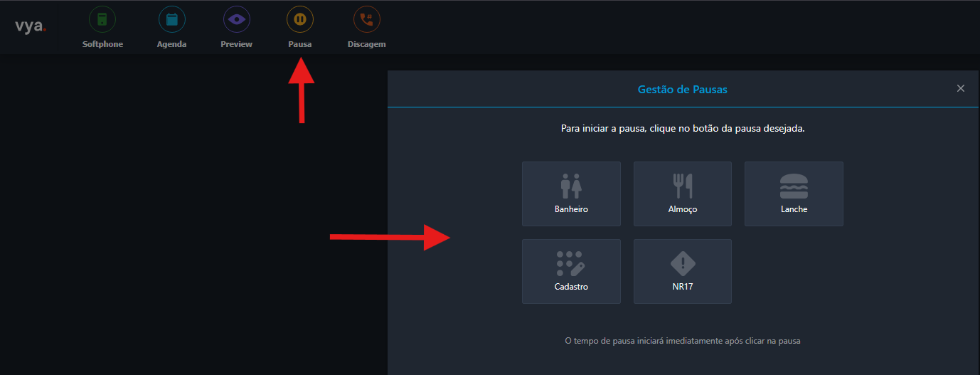Click the Discagem text label
This screenshot has height=375, width=980.
366,44
